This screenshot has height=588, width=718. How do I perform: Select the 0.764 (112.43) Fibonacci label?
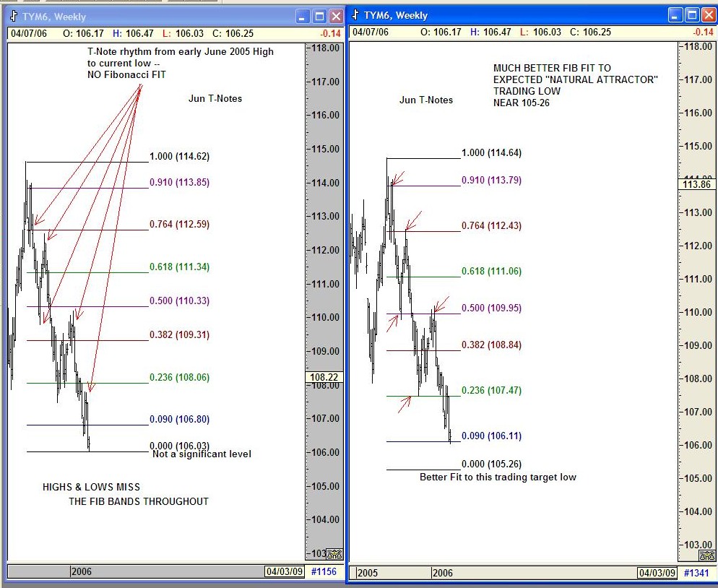(491, 225)
